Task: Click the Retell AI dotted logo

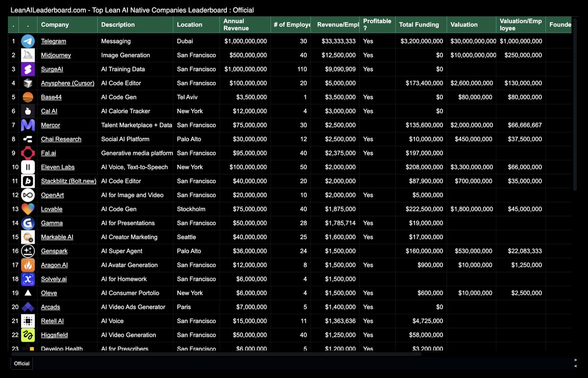Action: (x=28, y=321)
